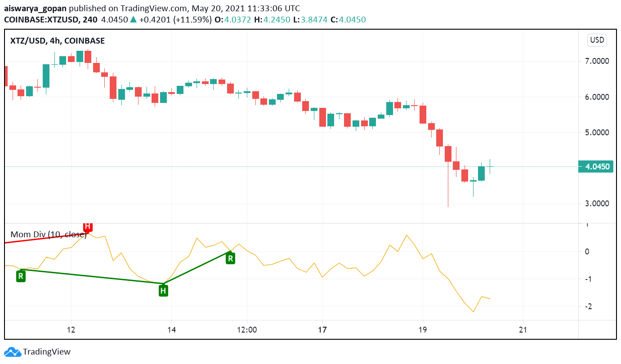Click the -1 level on momentum axis
This screenshot has height=364, width=621.
pyautogui.click(x=588, y=279)
